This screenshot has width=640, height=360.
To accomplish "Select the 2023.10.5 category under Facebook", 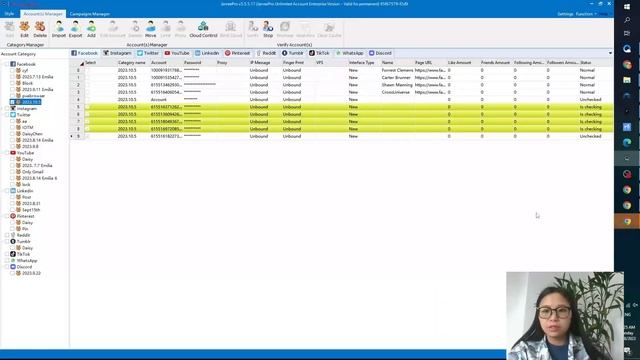I will point(31,102).
